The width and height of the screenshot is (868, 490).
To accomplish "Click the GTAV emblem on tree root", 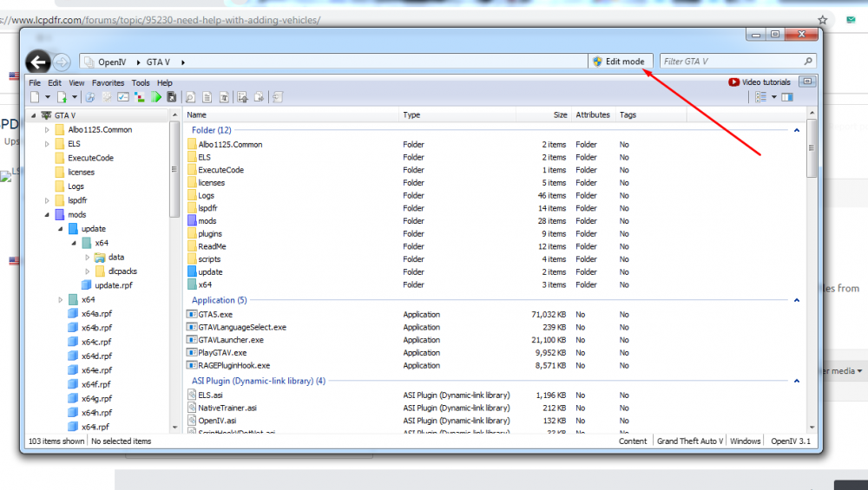I will click(x=47, y=115).
